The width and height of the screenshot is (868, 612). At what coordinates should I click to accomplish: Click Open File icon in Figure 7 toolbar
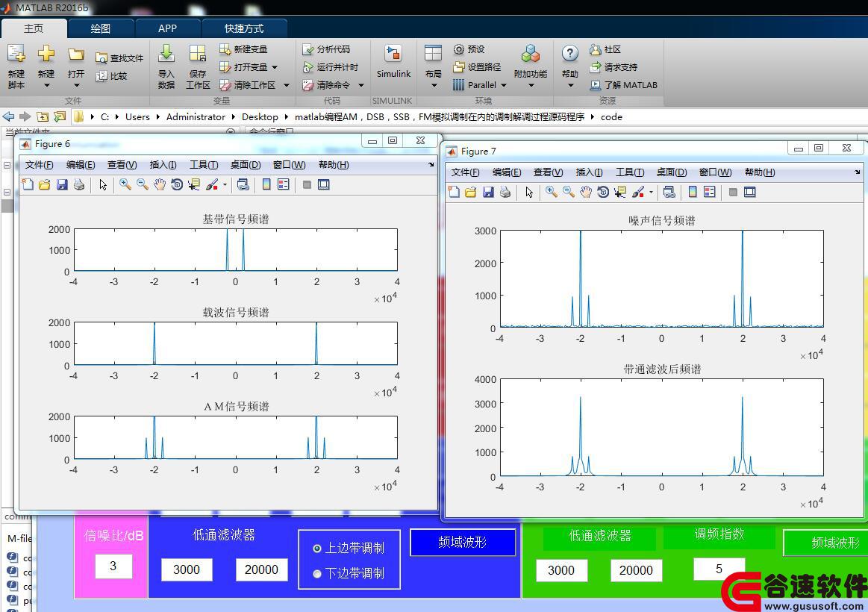tap(470, 192)
